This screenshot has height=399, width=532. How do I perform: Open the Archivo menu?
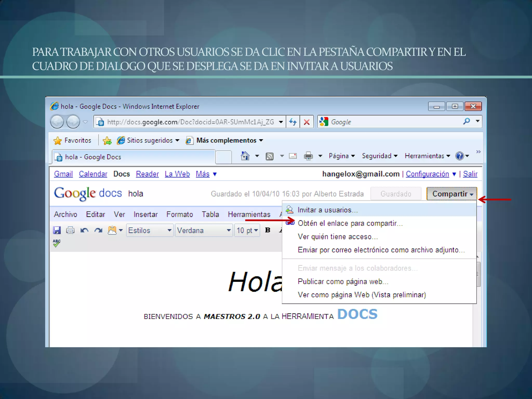[x=65, y=214]
